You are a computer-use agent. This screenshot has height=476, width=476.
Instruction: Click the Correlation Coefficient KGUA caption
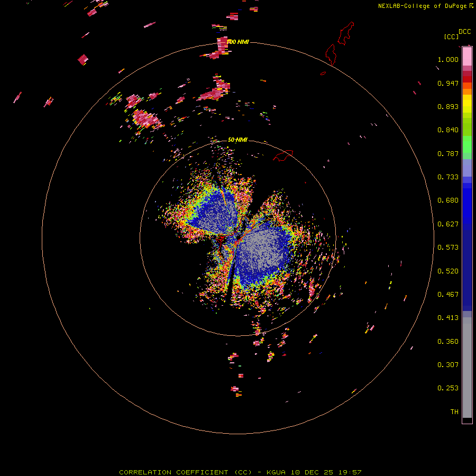click(240, 472)
